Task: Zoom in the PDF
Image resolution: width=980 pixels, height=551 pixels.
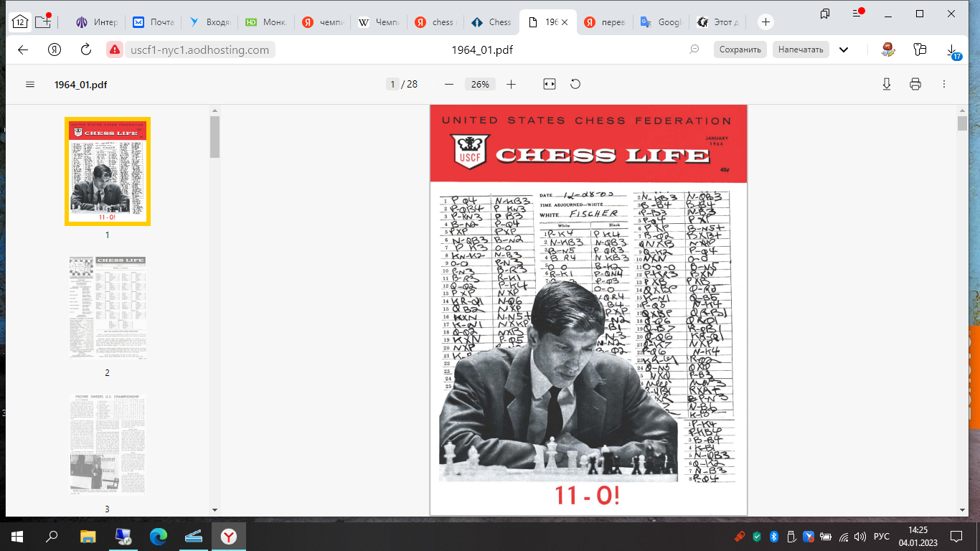Action: (x=511, y=84)
